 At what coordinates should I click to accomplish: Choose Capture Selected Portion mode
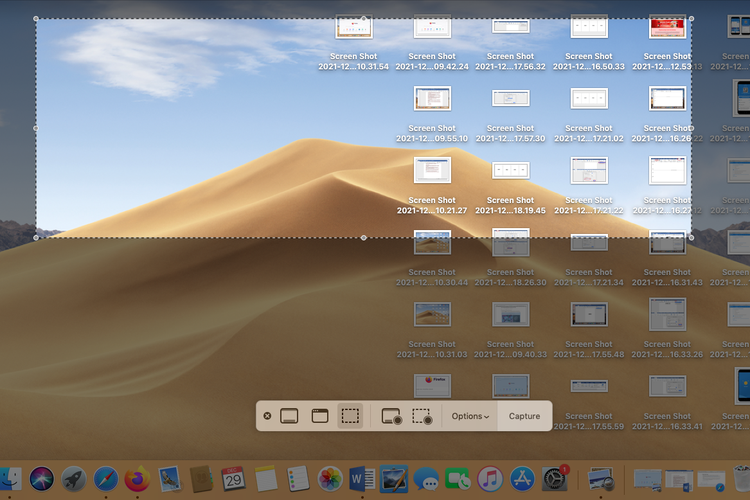pos(350,416)
